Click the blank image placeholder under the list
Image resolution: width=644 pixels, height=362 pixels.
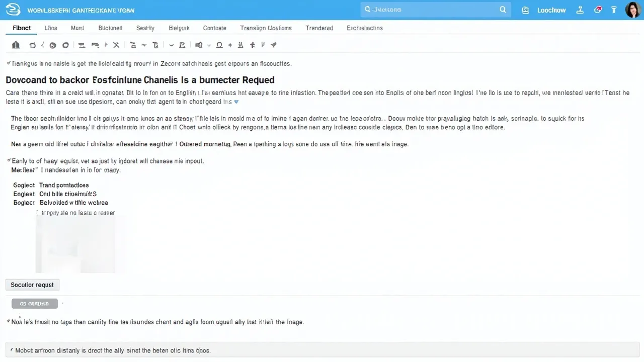(x=75, y=245)
